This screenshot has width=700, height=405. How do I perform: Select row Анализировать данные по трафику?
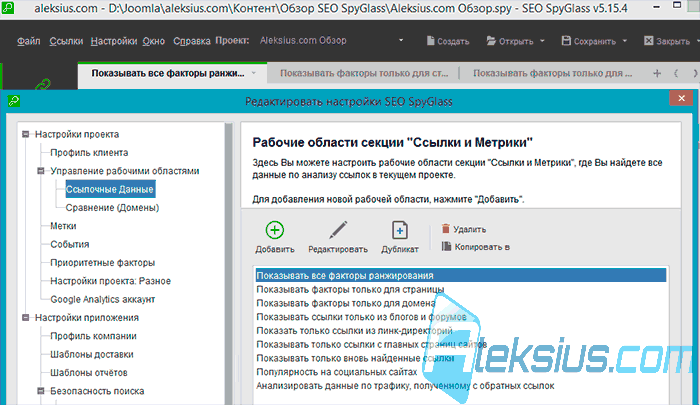click(461, 386)
